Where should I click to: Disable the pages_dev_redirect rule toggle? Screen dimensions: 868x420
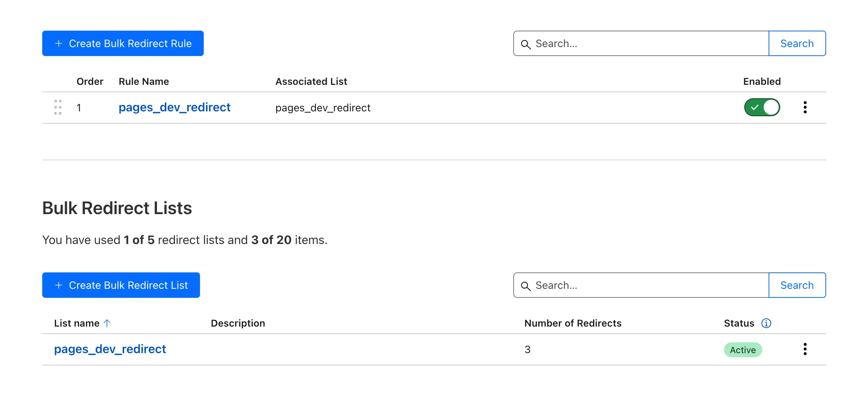tap(762, 107)
